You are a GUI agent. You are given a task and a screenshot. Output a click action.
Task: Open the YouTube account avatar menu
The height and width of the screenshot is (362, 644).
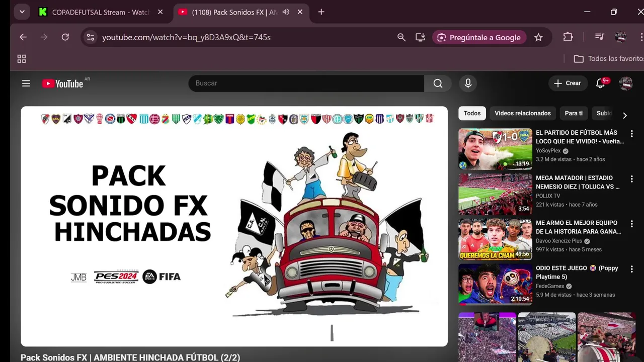[x=625, y=83]
